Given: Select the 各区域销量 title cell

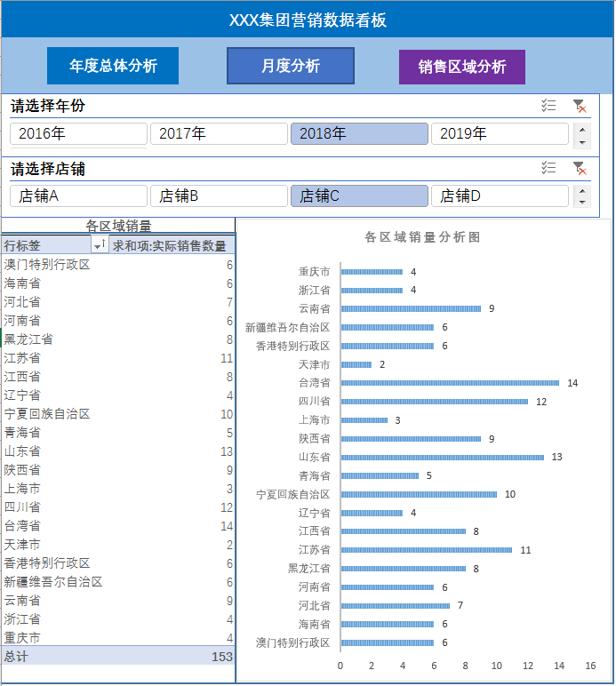Looking at the screenshot, I should [x=118, y=226].
